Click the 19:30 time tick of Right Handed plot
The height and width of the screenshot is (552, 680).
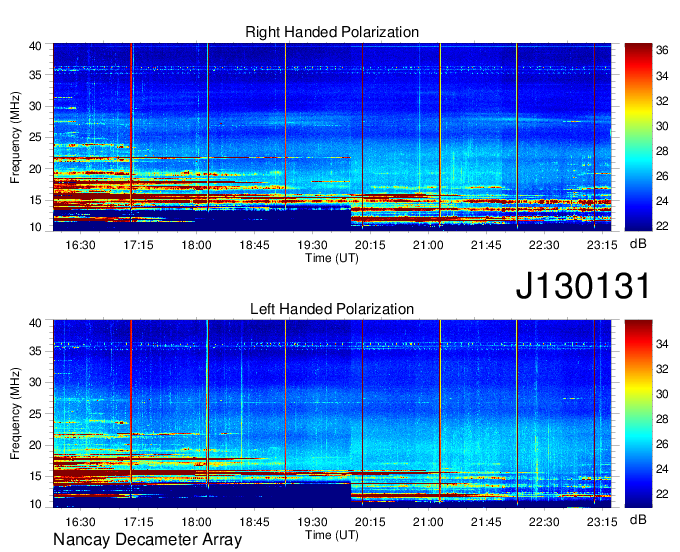(x=312, y=245)
